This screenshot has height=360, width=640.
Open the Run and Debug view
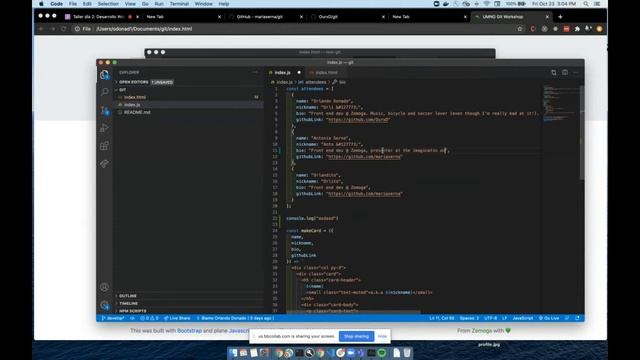point(104,128)
